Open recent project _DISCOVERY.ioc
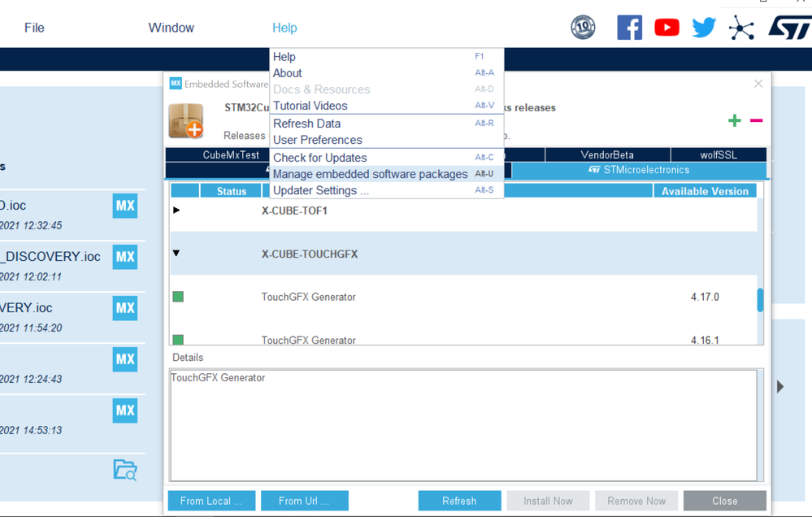 50,257
